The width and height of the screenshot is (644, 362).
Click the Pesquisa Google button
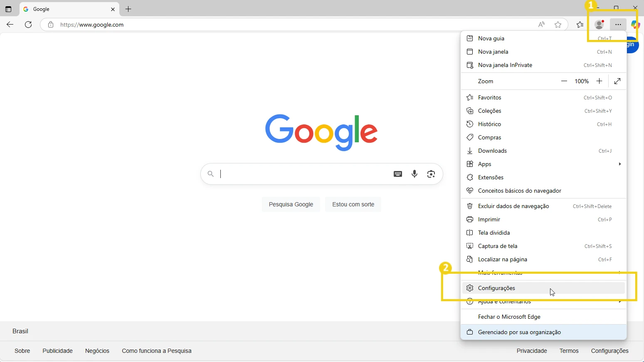(291, 204)
